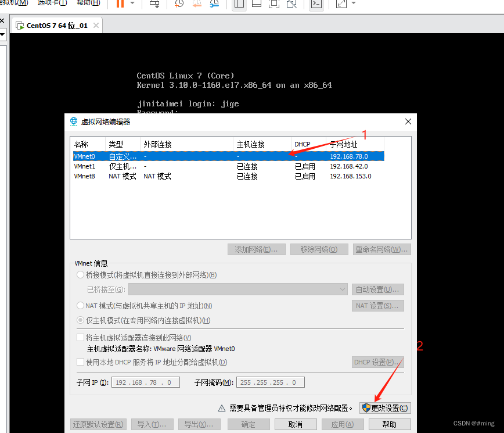
Task: Select the 桥接模式 radio button
Action: 81,275
